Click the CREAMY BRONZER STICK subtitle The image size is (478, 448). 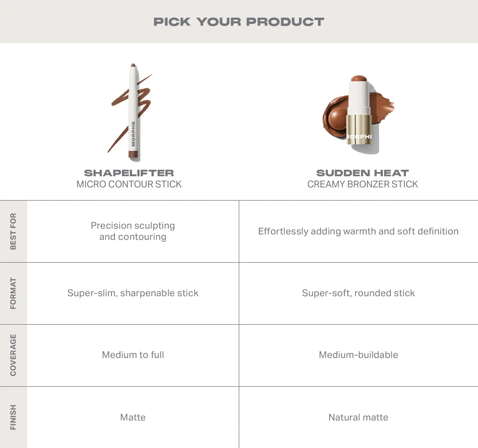pos(363,184)
